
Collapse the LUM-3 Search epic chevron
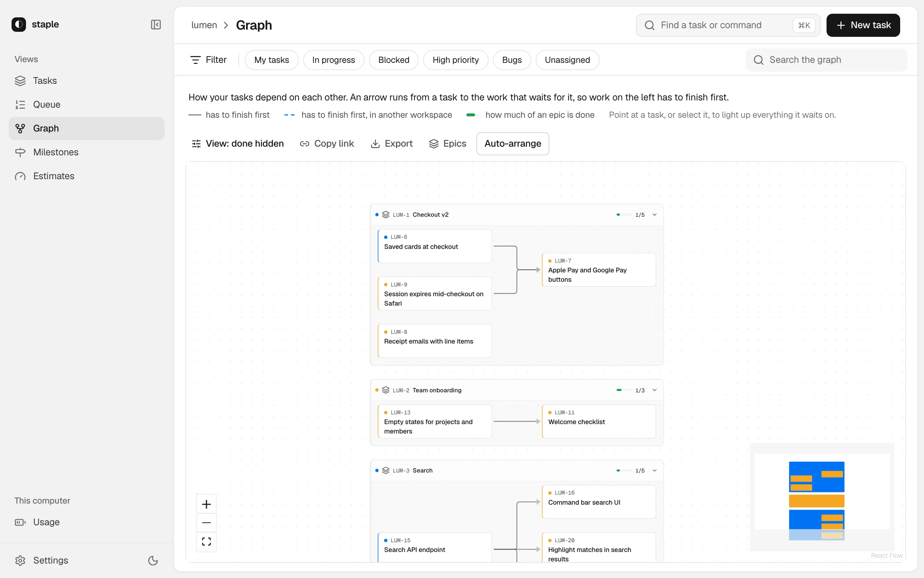point(654,471)
